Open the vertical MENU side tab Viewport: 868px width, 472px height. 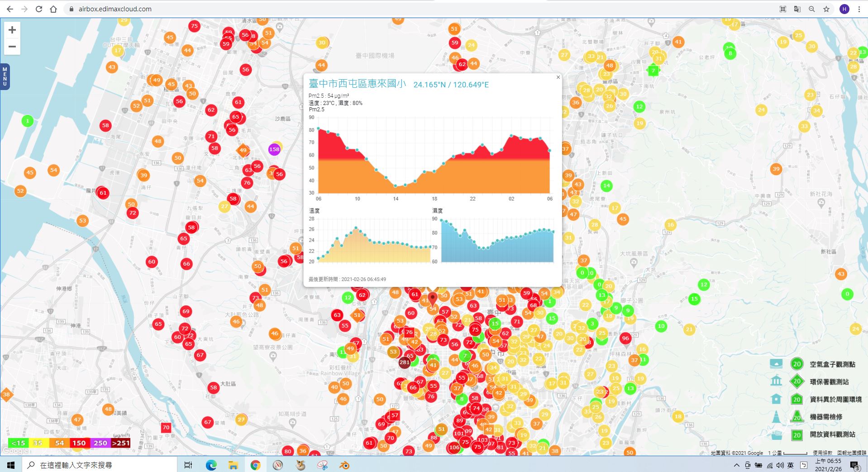pos(5,76)
